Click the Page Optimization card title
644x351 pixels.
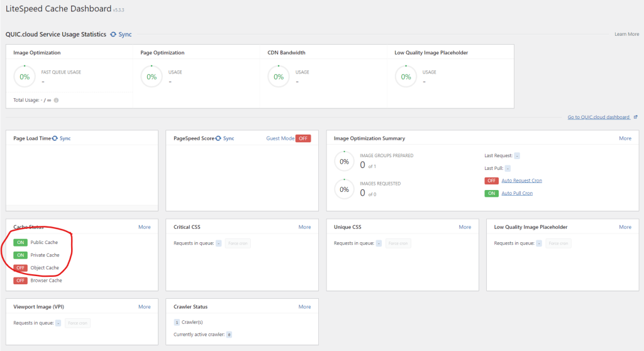pyautogui.click(x=162, y=53)
